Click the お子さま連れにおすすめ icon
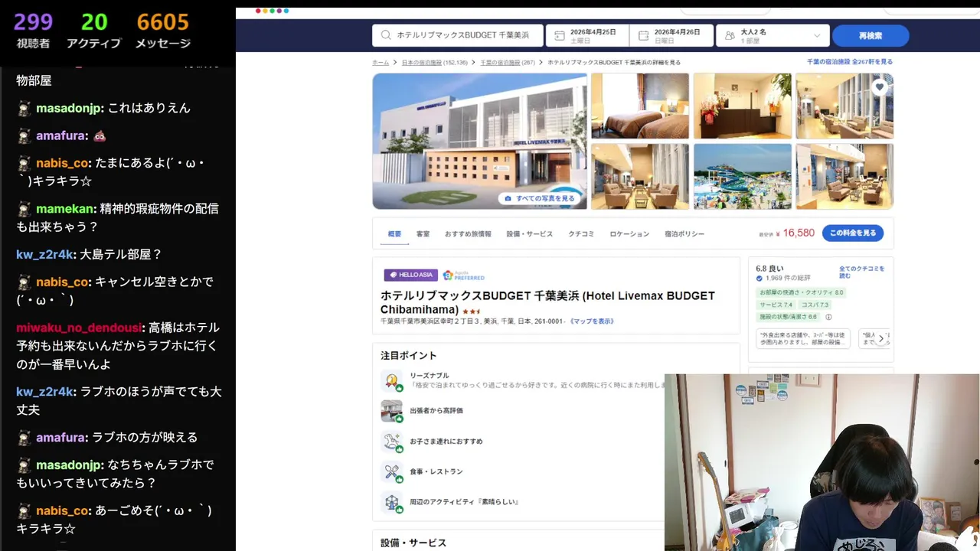 tap(392, 442)
